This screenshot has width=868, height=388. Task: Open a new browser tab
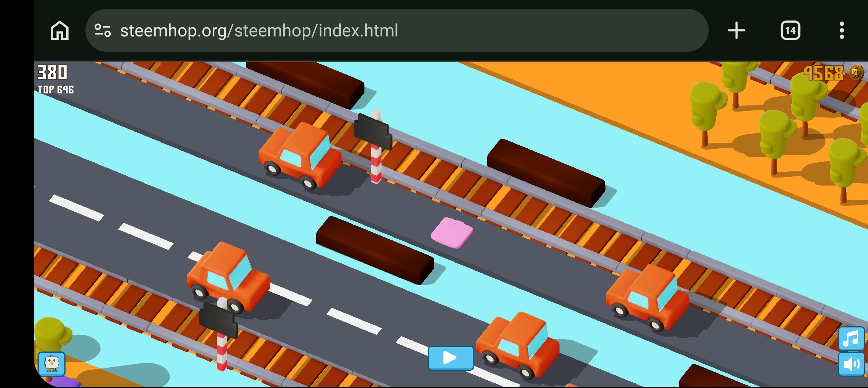point(736,31)
